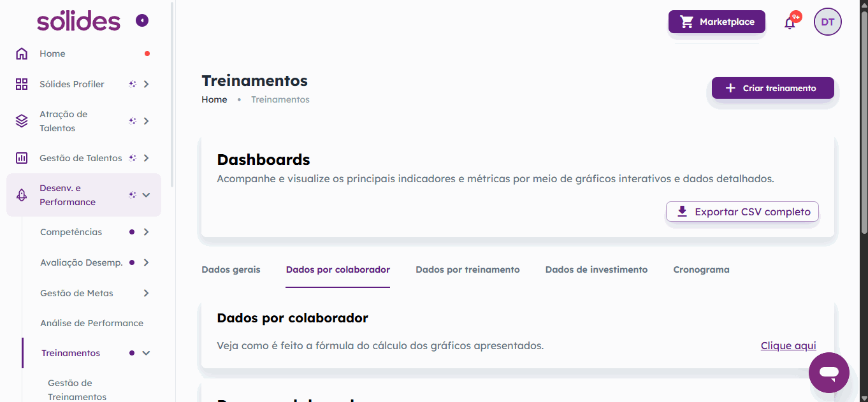868x402 pixels.
Task: Expand the Sólides Profiler chevron
Action: coord(146,84)
